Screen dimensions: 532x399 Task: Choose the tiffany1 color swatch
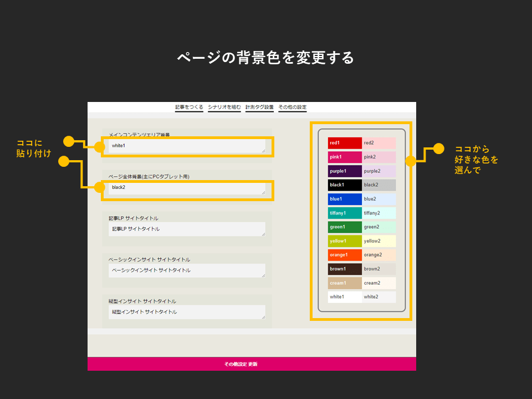(x=344, y=213)
